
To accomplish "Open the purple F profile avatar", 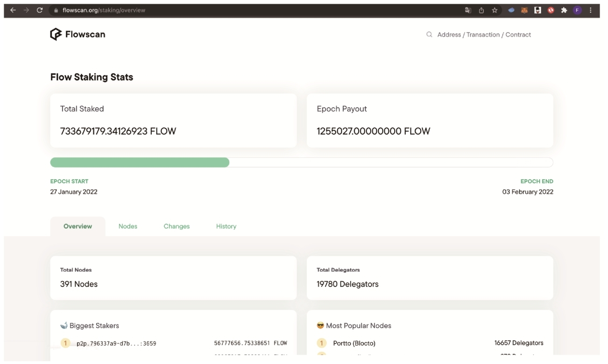I will click(x=578, y=10).
